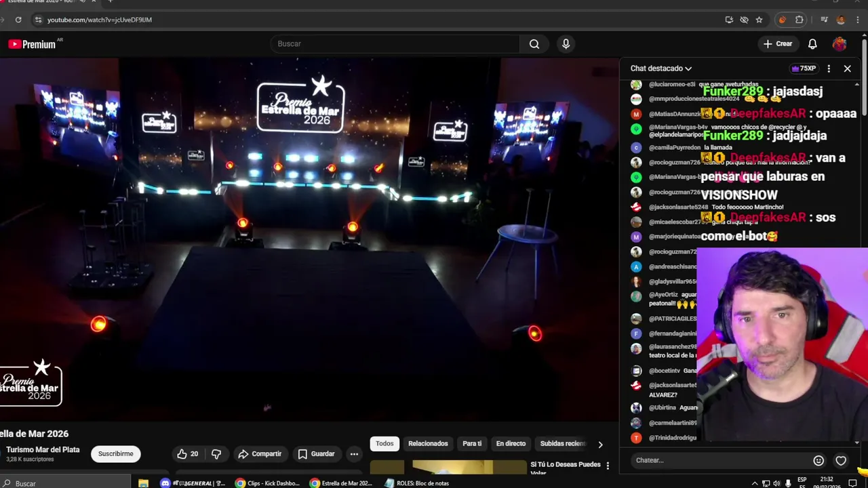
Task: Open the emoji picker in the chat
Action: 818,461
